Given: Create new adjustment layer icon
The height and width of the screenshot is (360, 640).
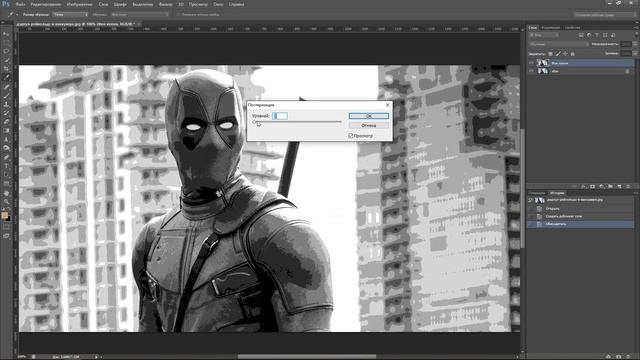Looking at the screenshot, I should pos(601,186).
